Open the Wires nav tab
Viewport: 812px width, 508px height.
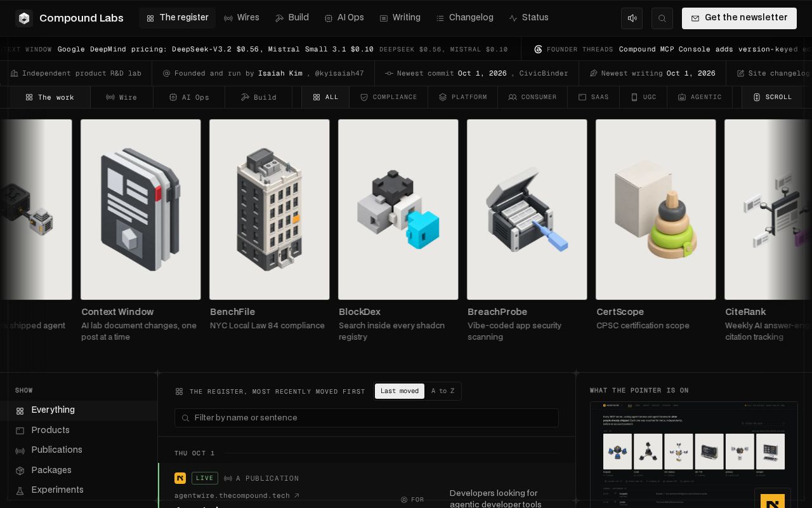(242, 18)
